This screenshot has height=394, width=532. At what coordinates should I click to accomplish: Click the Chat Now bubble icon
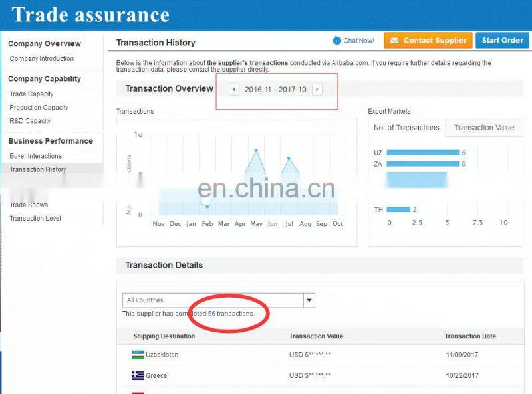pyautogui.click(x=337, y=41)
